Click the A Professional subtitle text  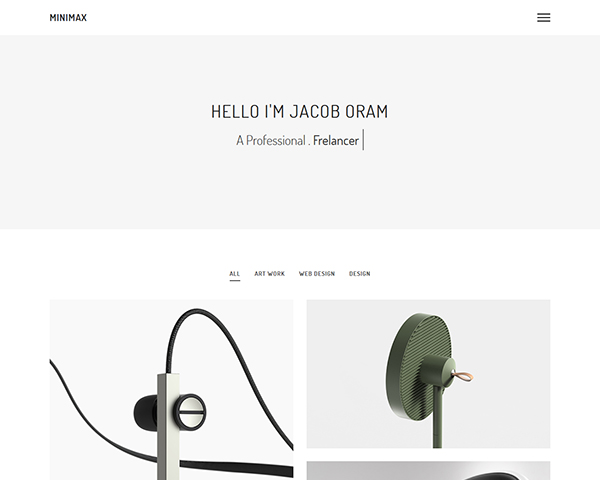271,140
